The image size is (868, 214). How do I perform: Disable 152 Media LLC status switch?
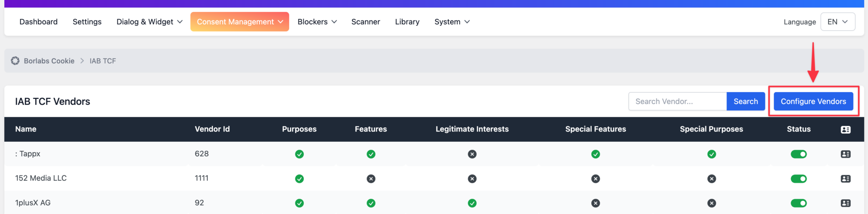798,179
